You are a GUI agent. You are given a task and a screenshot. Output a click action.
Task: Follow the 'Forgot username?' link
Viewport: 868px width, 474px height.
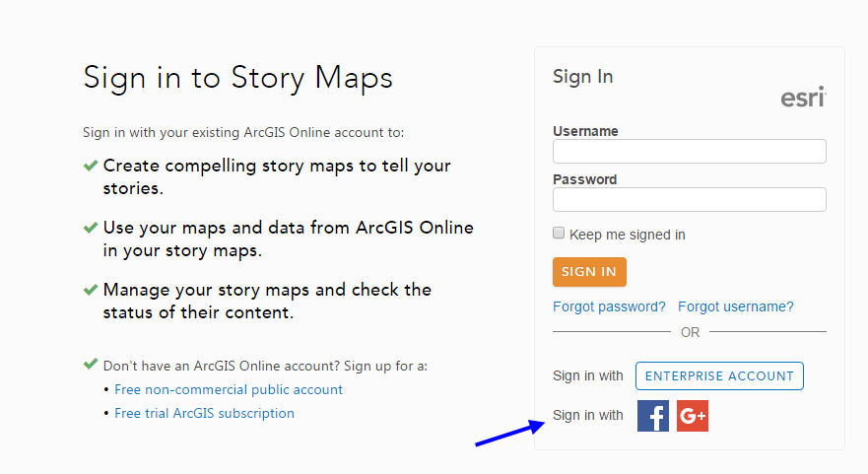pyautogui.click(x=735, y=306)
